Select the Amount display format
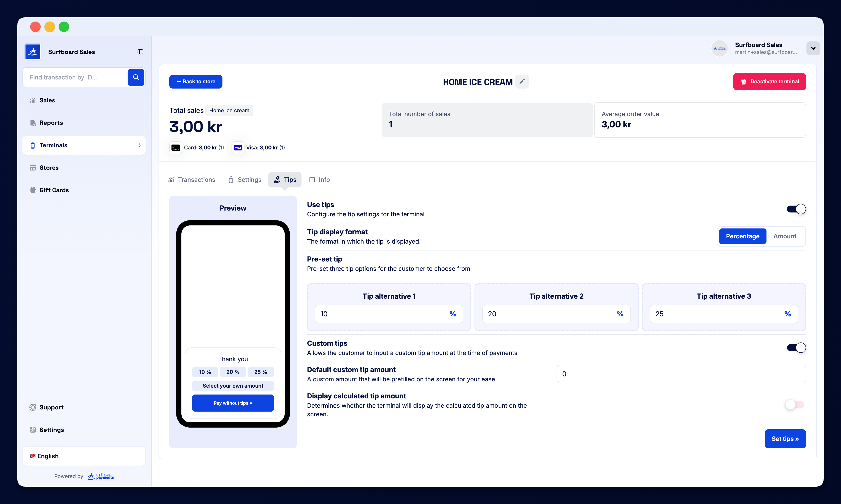 point(785,236)
